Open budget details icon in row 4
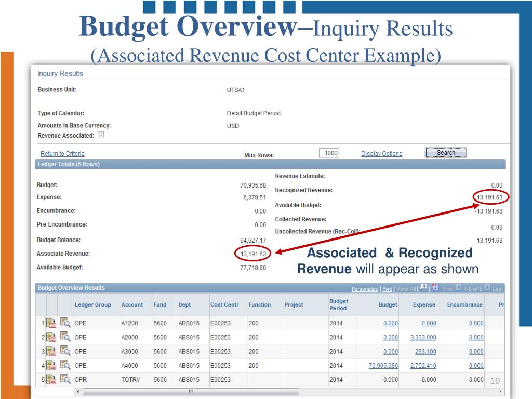 click(x=51, y=365)
